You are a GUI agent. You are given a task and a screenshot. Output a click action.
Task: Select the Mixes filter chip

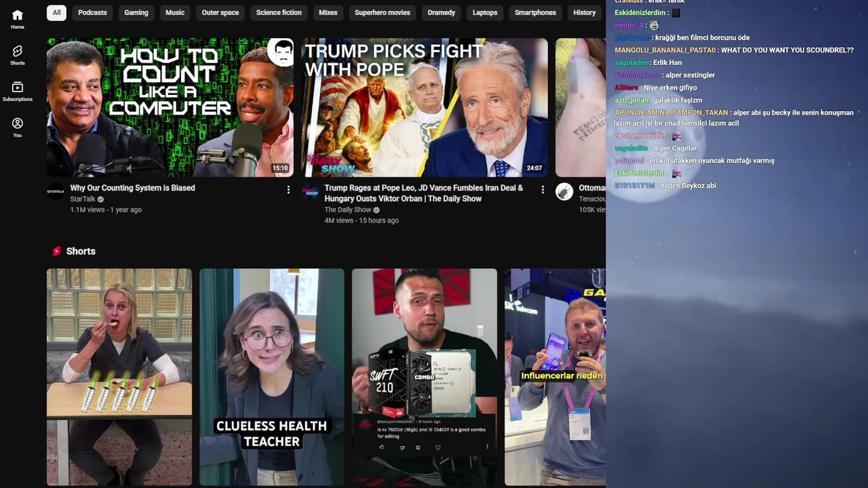pos(328,12)
